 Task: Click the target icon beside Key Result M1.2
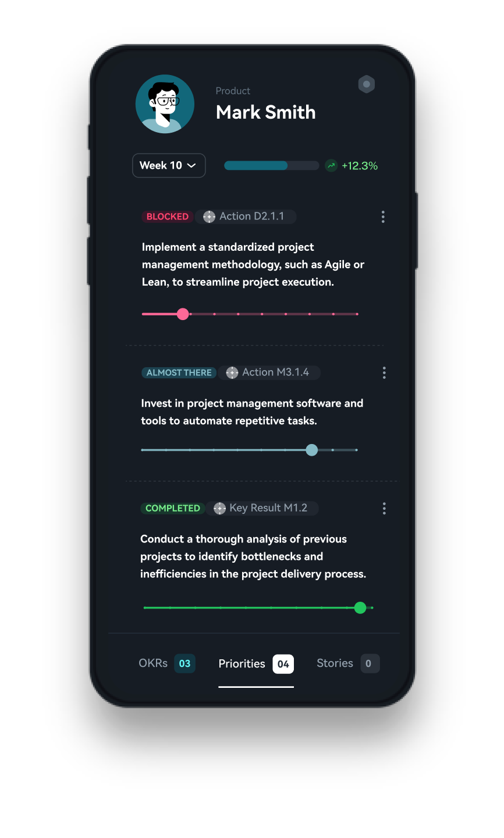click(219, 509)
